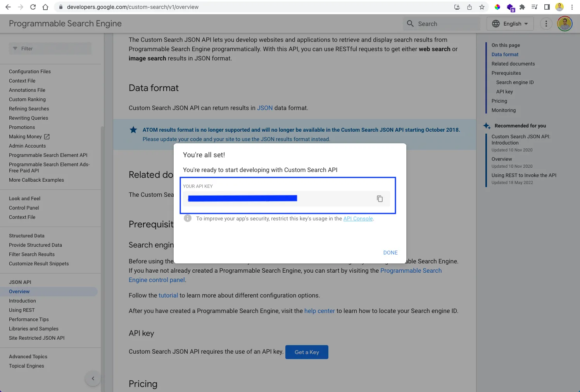The width and height of the screenshot is (580, 392).
Task: Click the colorful extension icon in toolbar
Action: [497, 7]
